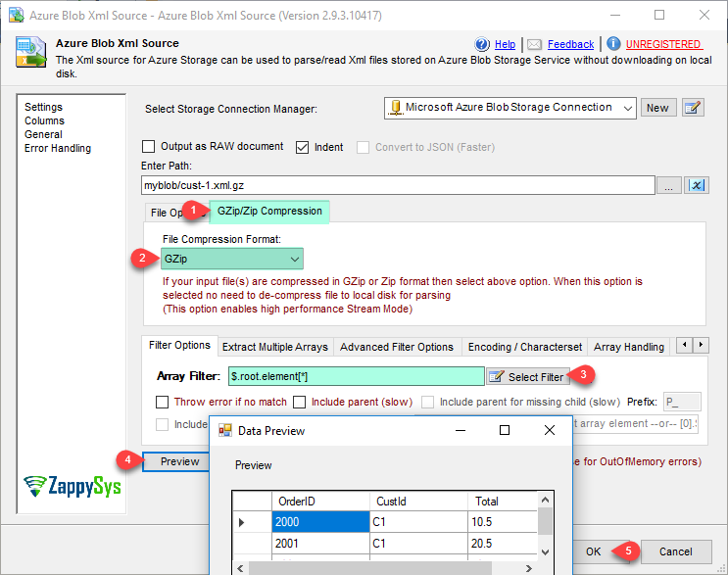Viewport: 728px width, 575px height.
Task: Toggle Convert to JSON (Faster) checkbox
Action: coord(364,147)
